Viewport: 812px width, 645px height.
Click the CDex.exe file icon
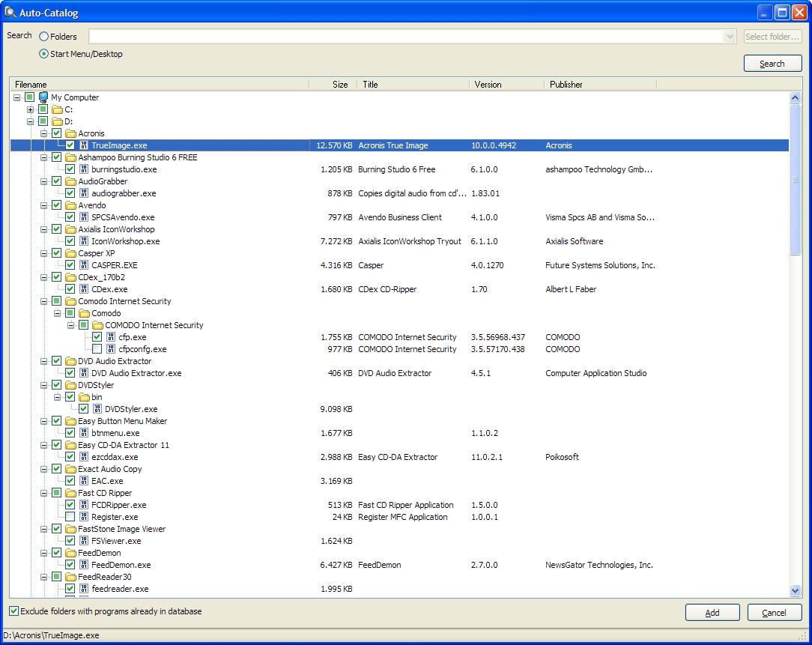(84, 289)
